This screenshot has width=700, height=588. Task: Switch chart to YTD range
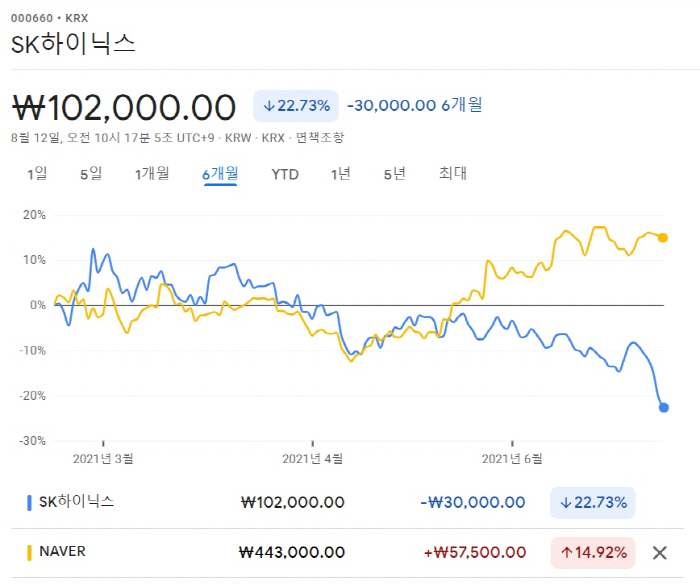tap(285, 174)
